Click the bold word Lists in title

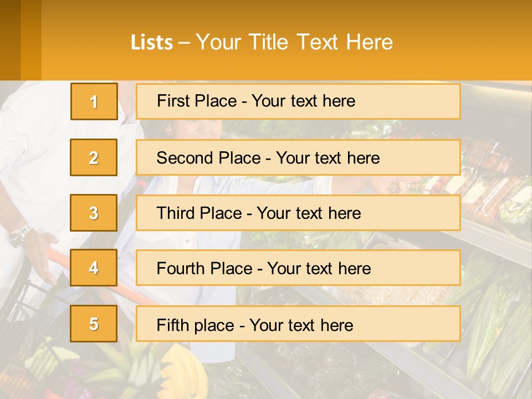pos(152,43)
